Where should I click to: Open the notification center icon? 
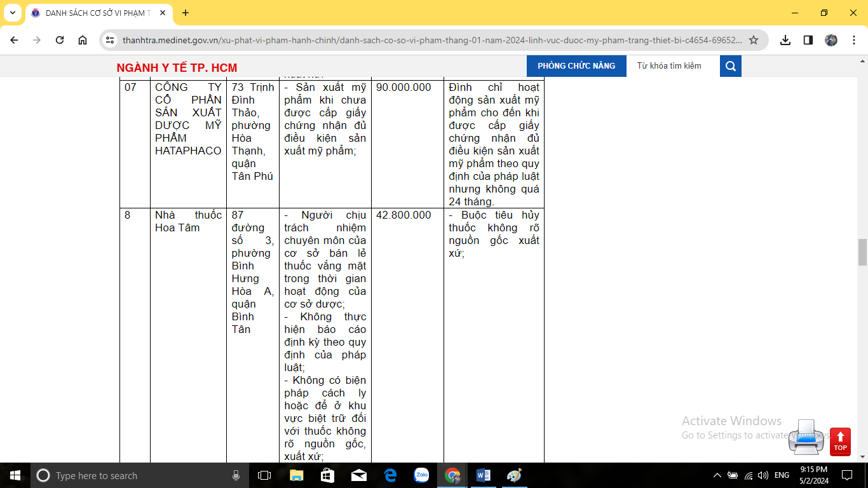tap(847, 475)
